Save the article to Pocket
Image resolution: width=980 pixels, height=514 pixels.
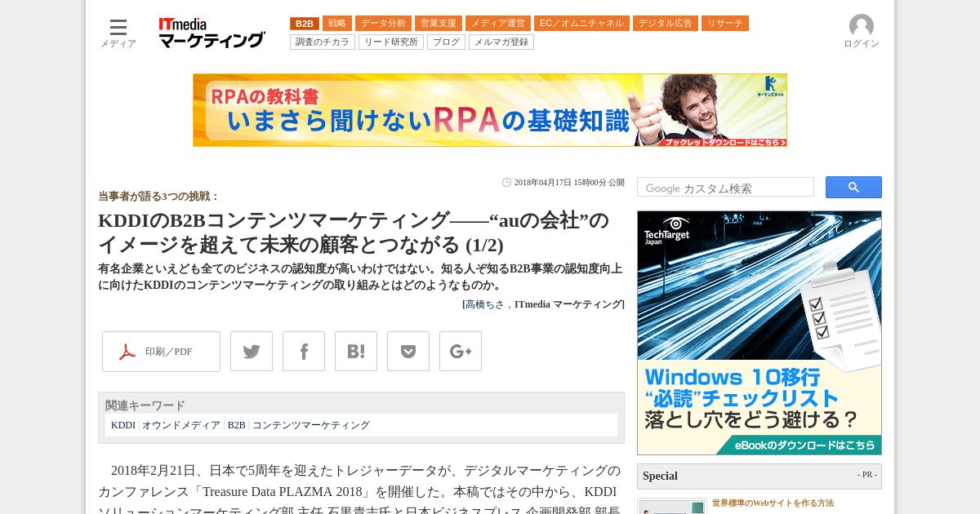408,352
